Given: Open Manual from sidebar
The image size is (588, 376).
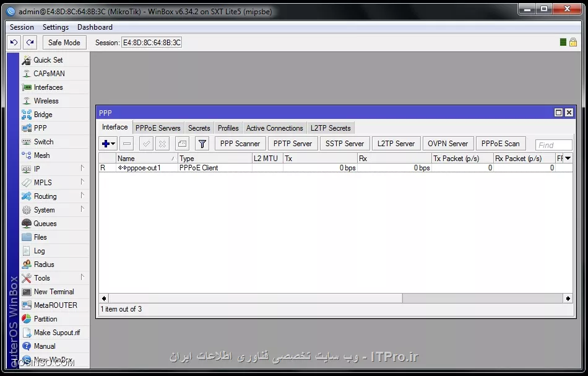Looking at the screenshot, I should (54, 346).
